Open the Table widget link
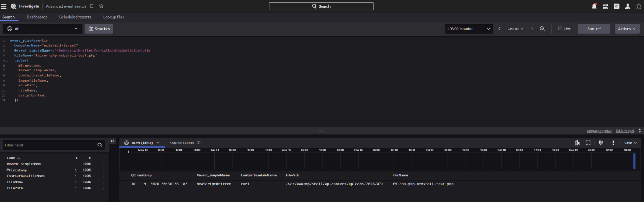The width and height of the screenshot is (644, 202). tap(625, 131)
